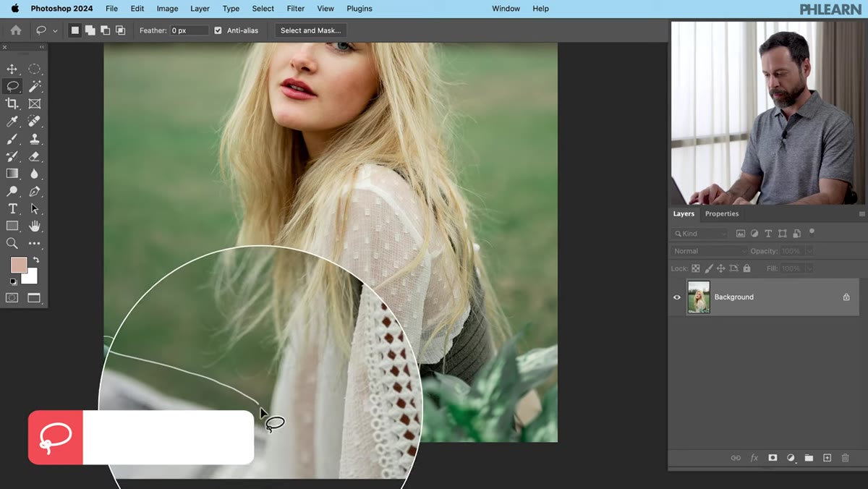Image resolution: width=868 pixels, height=489 pixels.
Task: Select the Rectangle shape tool
Action: coord(12,226)
